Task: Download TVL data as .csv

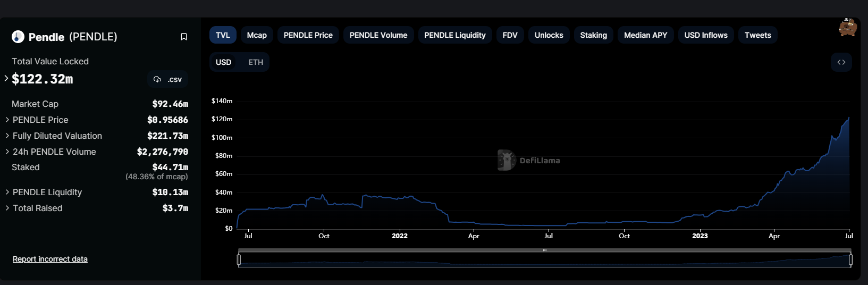Action: pos(168,79)
